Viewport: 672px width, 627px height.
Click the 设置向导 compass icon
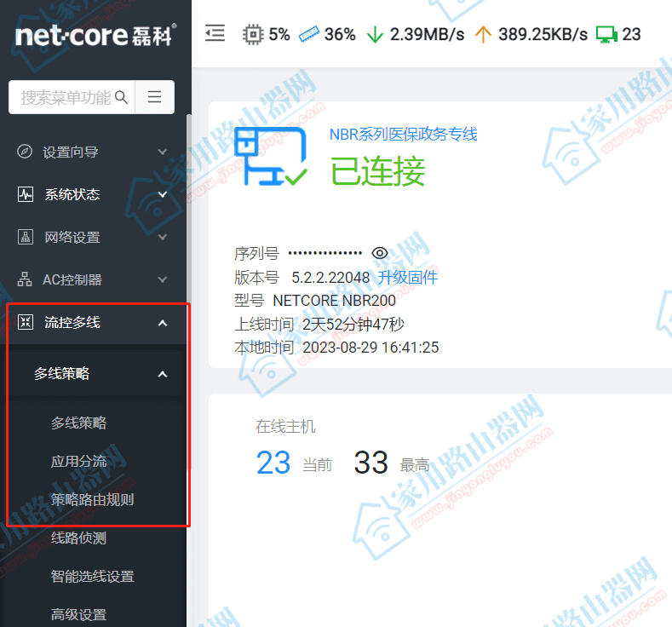tap(25, 152)
